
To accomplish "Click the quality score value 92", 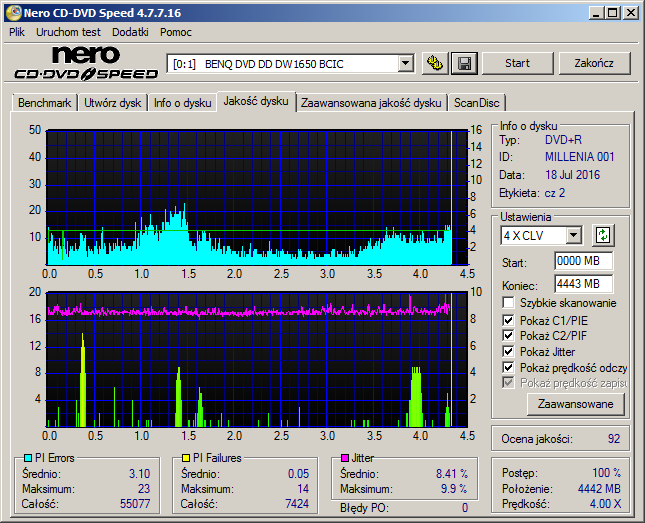I will pos(613,439).
